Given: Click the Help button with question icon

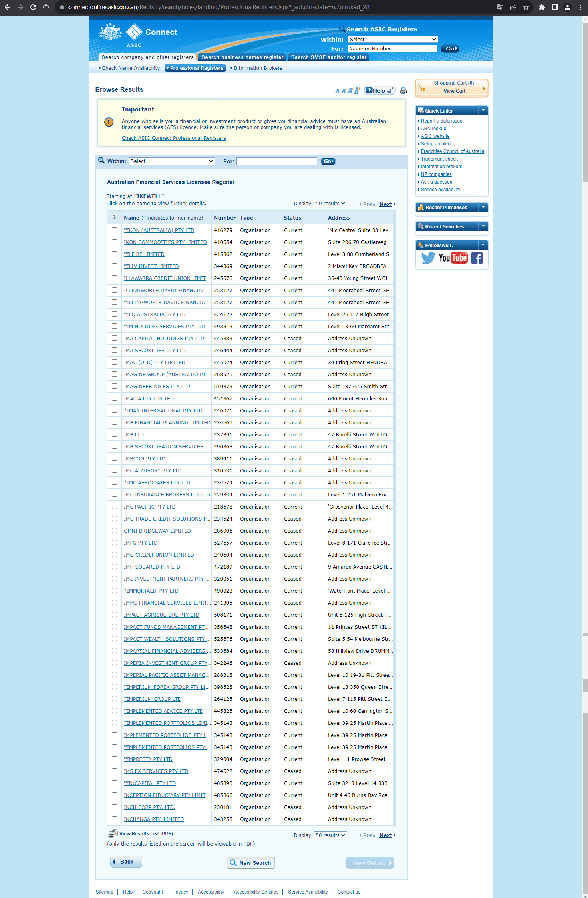Looking at the screenshot, I should 380,91.
